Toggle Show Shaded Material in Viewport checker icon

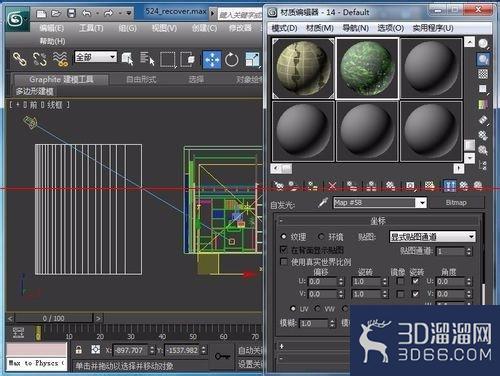(430, 186)
